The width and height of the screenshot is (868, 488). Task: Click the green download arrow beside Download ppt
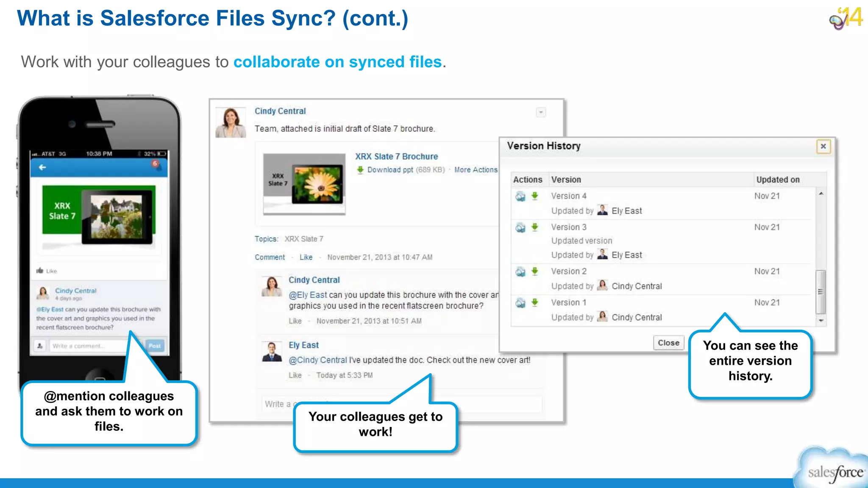click(360, 170)
